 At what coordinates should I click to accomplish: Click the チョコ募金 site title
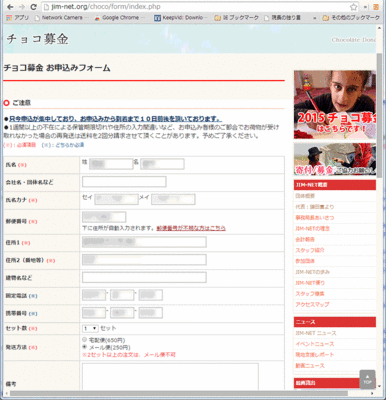(x=37, y=39)
